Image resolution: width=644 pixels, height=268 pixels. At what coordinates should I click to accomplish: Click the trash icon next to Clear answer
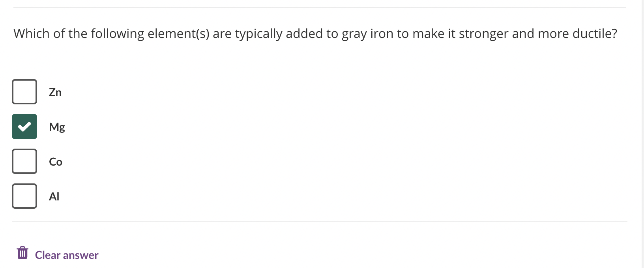tap(23, 252)
